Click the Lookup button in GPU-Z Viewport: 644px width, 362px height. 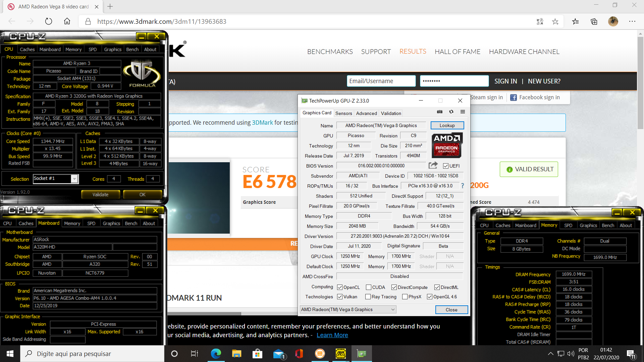(447, 125)
